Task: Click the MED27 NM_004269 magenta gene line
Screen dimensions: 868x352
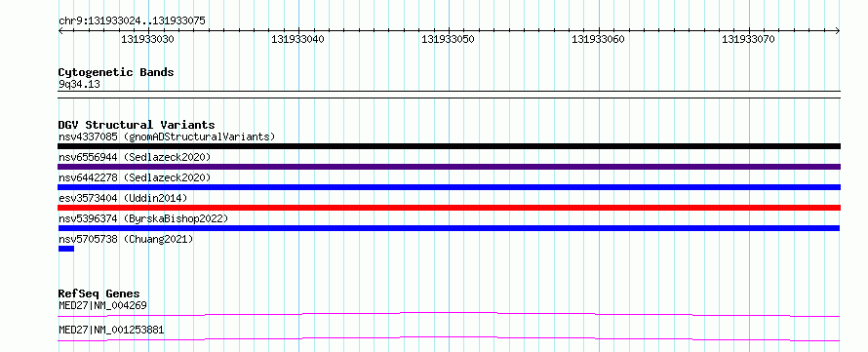Action: (449, 314)
